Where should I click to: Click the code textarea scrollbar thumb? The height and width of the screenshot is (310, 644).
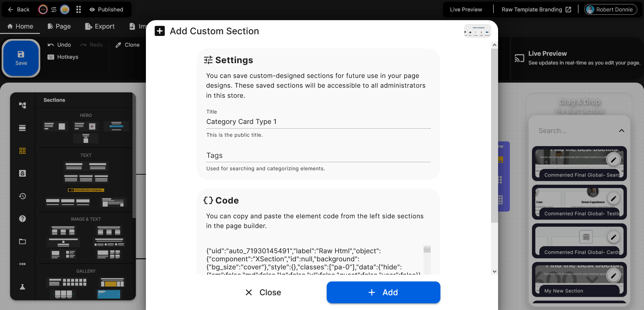[x=427, y=249]
